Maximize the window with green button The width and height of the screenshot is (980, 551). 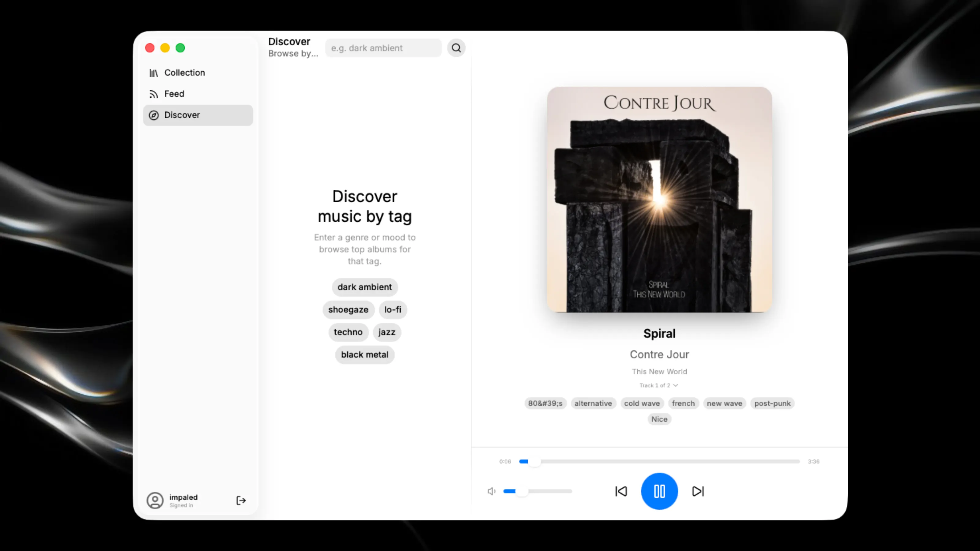[x=180, y=48]
